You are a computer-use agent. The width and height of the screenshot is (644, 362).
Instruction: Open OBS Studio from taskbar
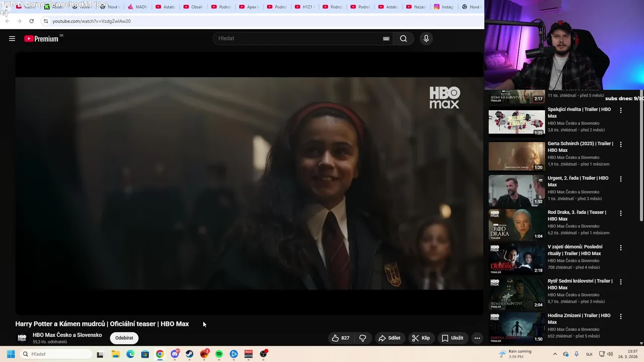coord(263,354)
